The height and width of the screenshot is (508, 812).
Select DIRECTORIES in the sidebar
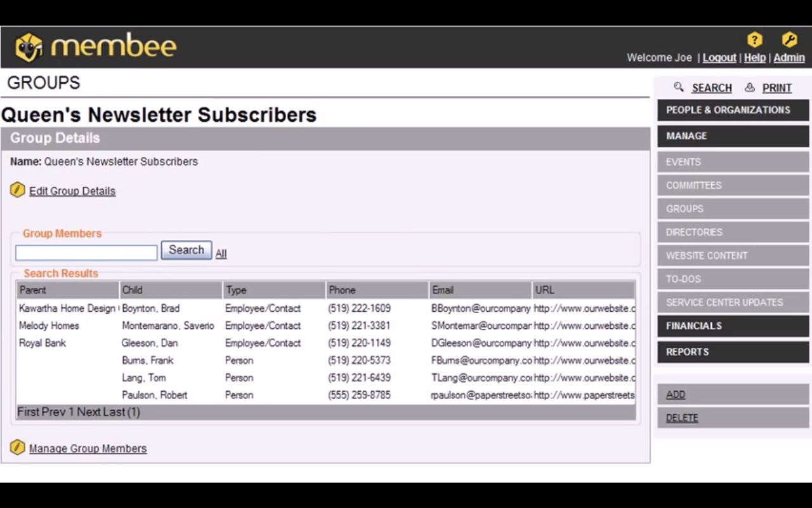coord(733,232)
